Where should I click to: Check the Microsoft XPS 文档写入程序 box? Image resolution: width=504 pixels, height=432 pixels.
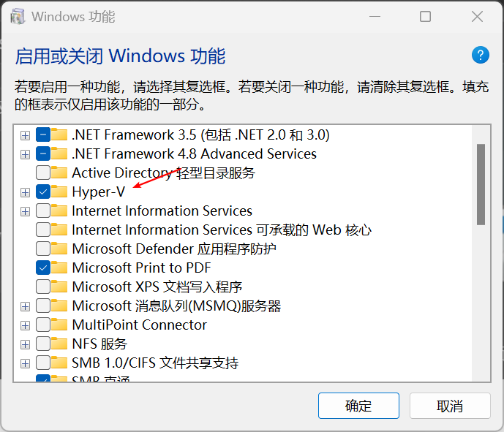tap(43, 287)
